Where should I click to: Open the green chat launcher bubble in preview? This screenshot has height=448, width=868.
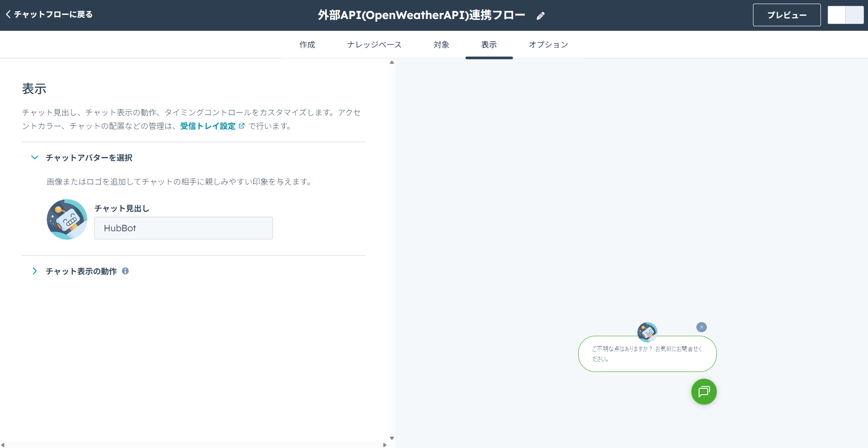(704, 392)
